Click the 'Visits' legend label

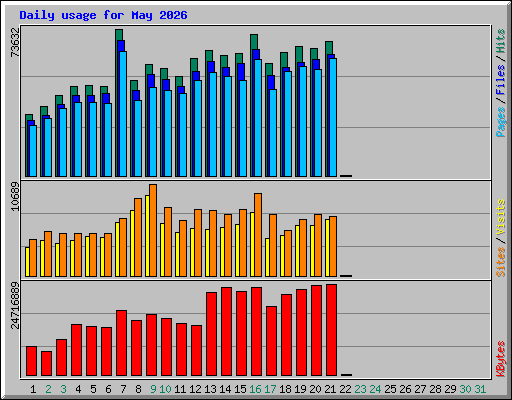click(x=501, y=217)
